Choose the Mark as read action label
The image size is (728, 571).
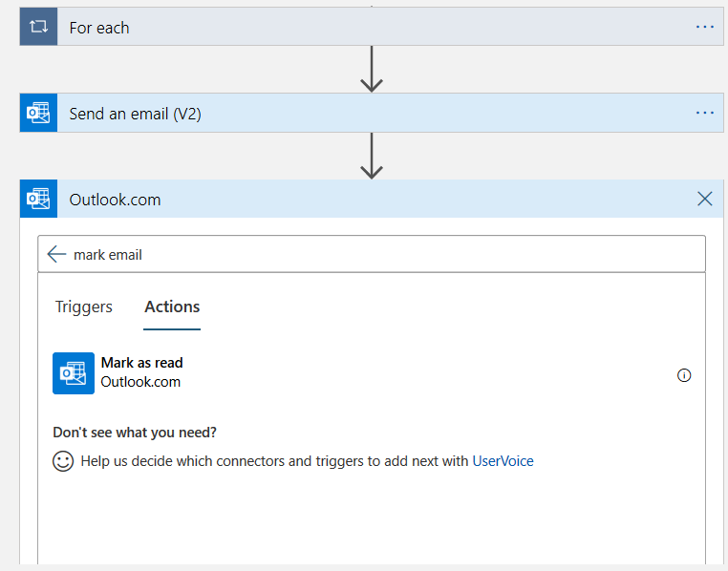click(141, 363)
